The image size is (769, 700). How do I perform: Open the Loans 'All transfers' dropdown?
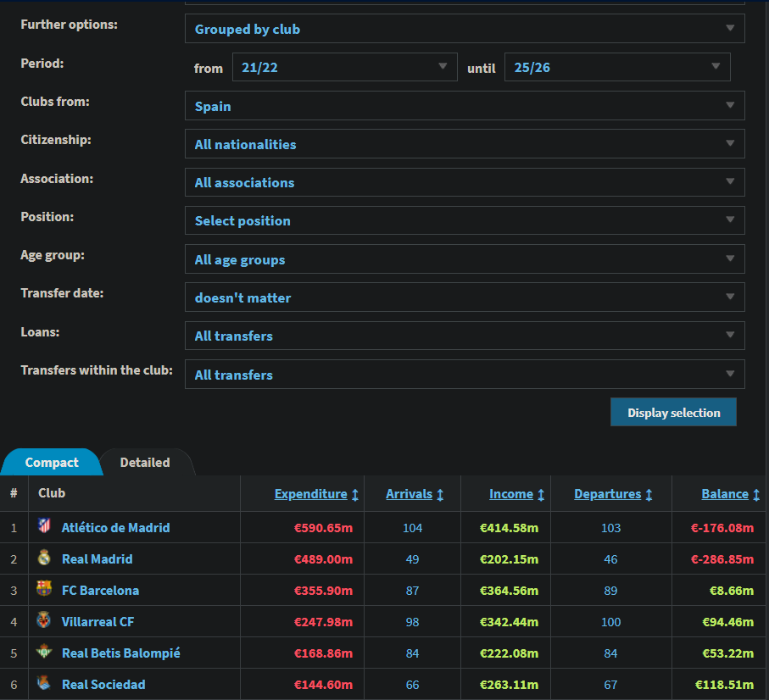(465, 336)
